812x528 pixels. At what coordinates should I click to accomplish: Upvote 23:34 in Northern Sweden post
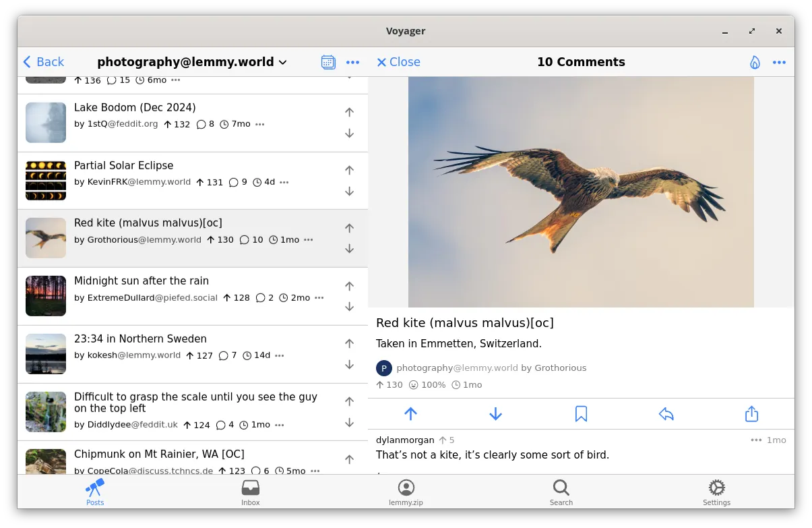(349, 344)
